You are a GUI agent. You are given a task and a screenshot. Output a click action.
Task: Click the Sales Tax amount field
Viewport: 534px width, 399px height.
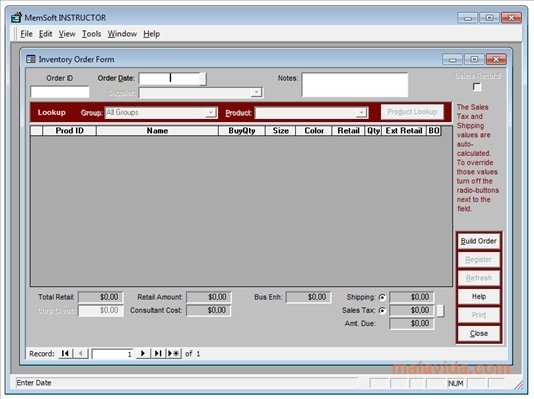coord(412,310)
